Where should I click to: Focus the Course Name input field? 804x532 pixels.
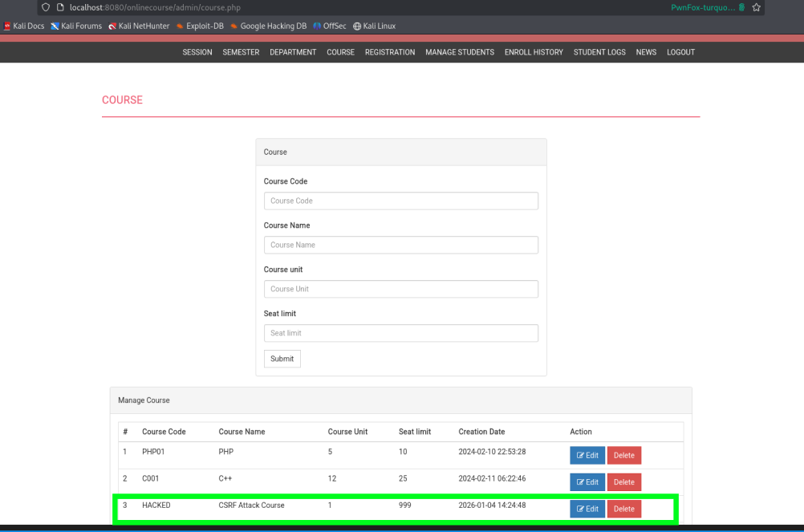401,245
